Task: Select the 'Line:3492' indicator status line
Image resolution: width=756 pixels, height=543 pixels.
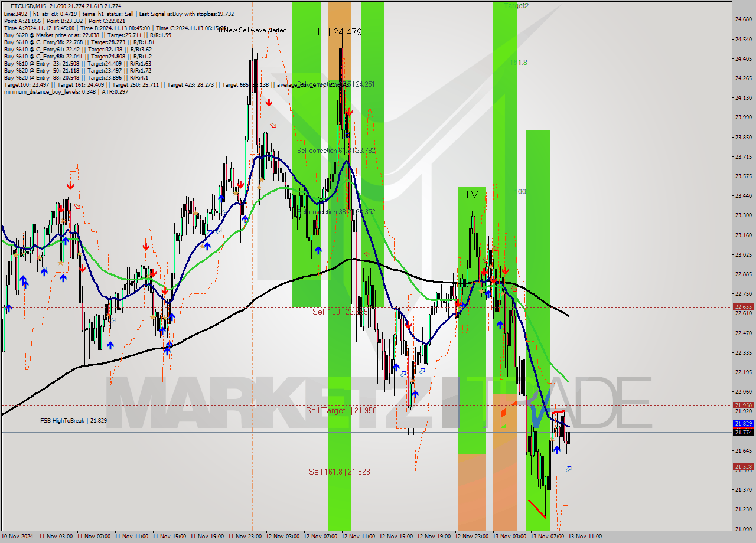Action: 119,14
